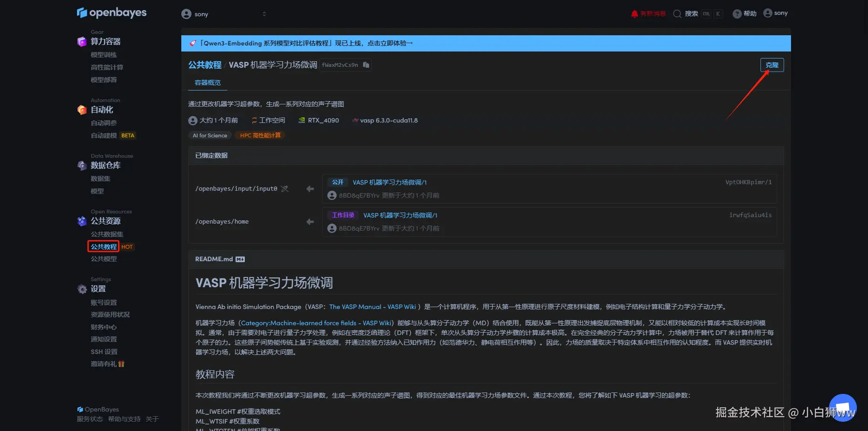Open the sony user avatar menu at top right

(768, 13)
